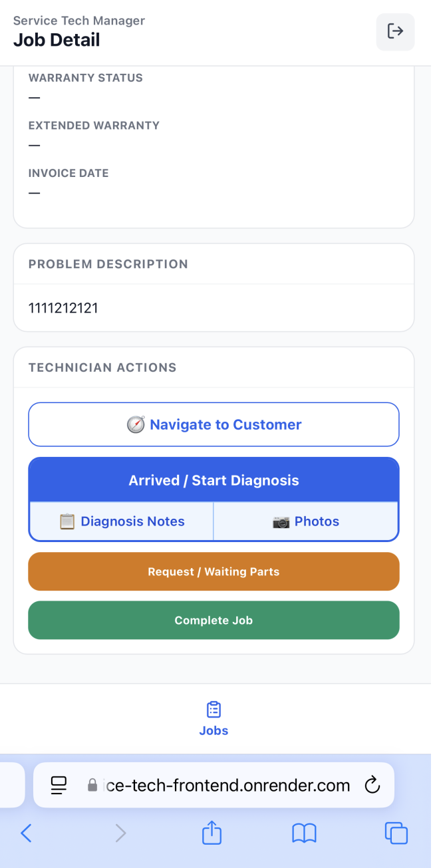The image size is (433, 868).
Task: Tap the Arrived / Start Diagnosis button
Action: coord(213,480)
